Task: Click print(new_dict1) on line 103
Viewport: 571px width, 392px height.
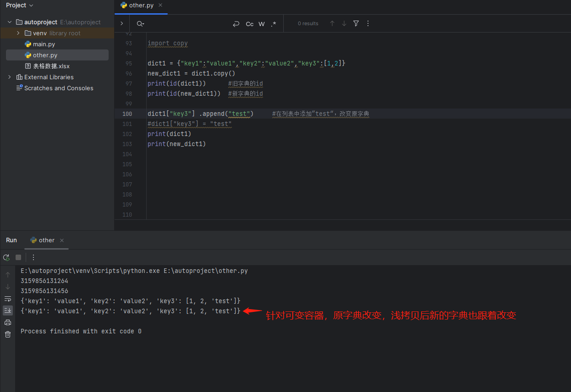Action: [x=177, y=144]
